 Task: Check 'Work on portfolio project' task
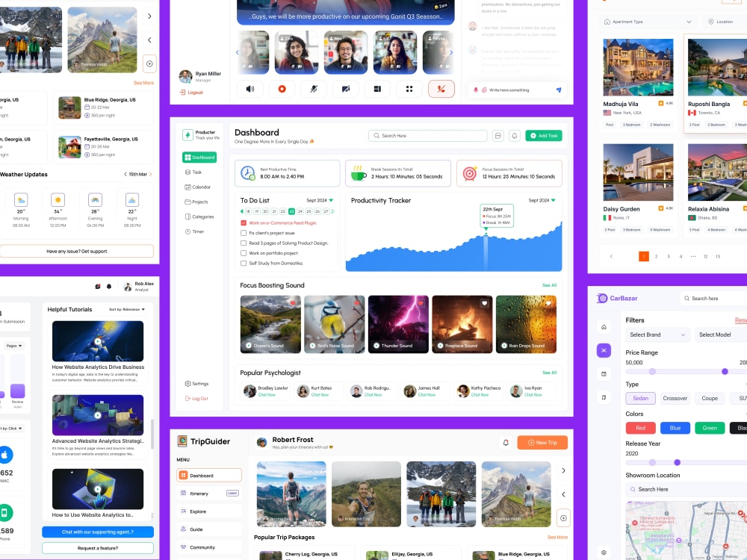(244, 253)
